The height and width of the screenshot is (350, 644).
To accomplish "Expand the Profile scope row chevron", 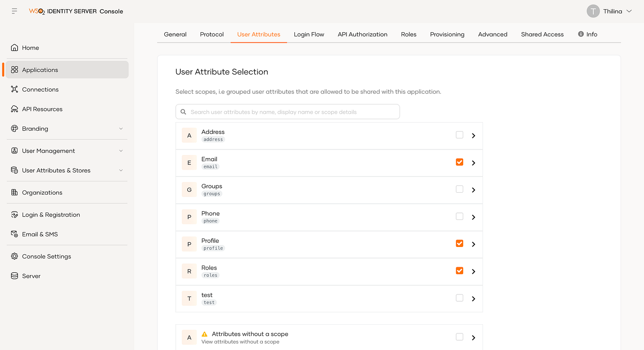I will [x=473, y=244].
